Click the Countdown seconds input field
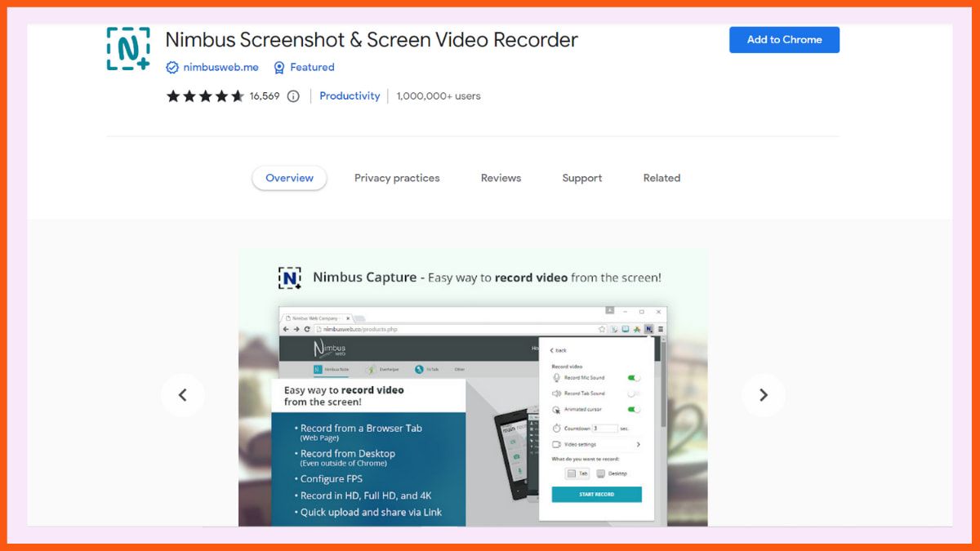This screenshot has height=551, width=980. pyautogui.click(x=605, y=428)
